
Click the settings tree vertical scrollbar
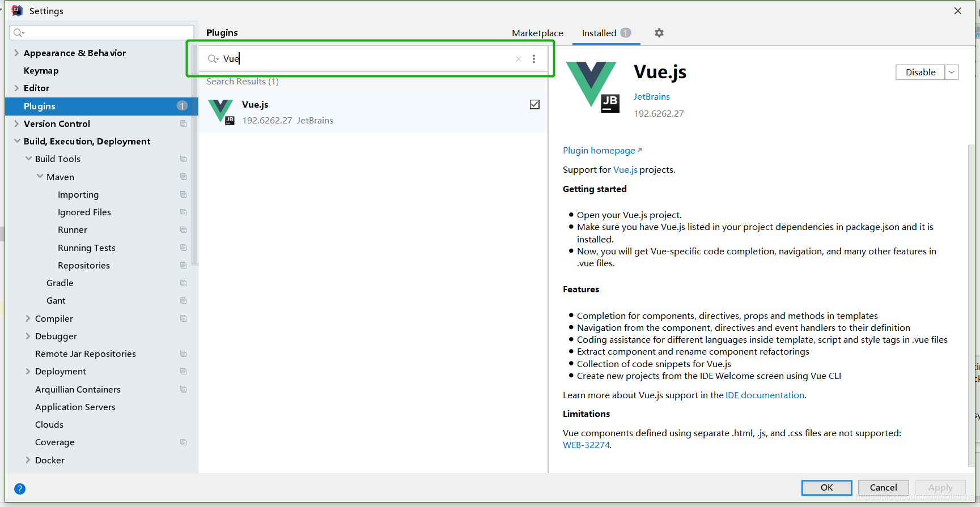[x=195, y=155]
